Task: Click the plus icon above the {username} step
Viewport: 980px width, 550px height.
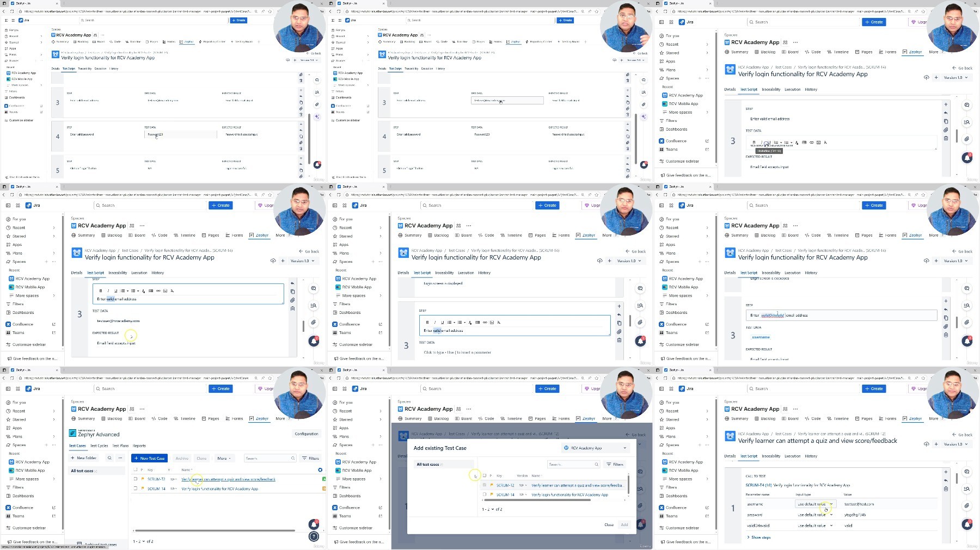Action: (x=946, y=301)
